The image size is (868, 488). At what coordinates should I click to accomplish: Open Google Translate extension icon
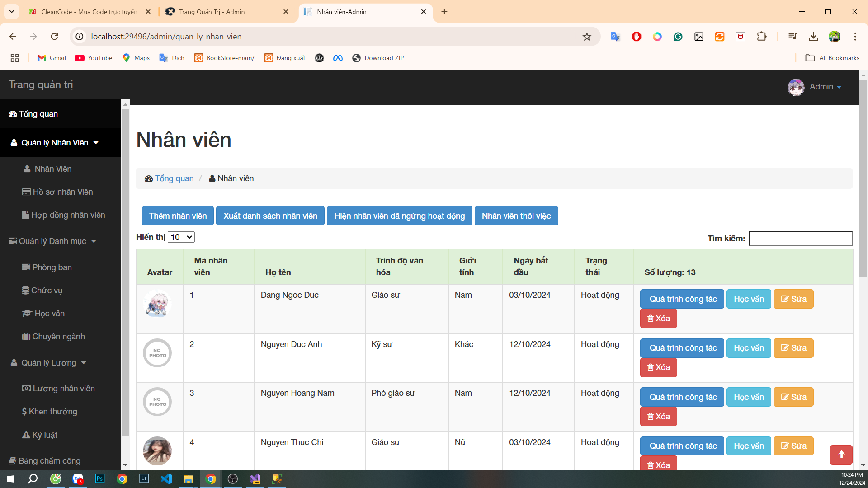[x=615, y=37]
